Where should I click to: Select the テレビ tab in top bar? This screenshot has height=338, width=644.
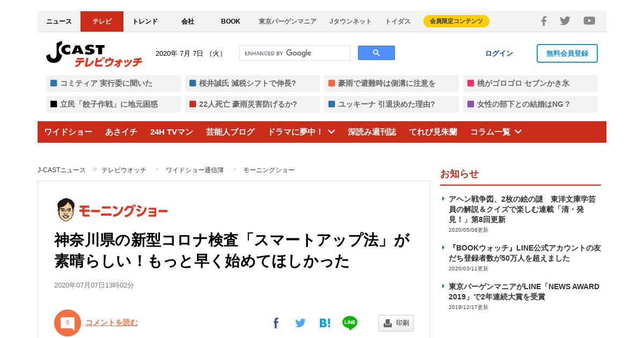102,21
